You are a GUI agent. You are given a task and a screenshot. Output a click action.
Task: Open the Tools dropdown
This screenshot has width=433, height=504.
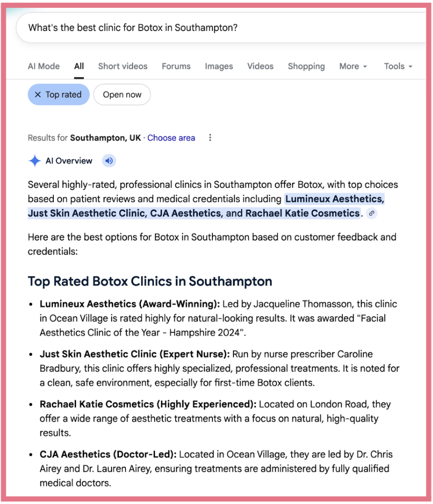(397, 66)
